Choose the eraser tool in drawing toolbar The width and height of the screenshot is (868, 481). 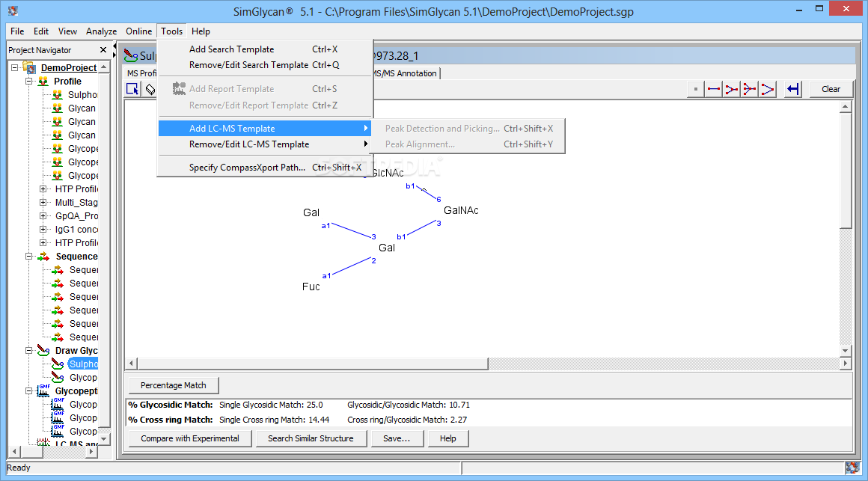click(x=150, y=89)
